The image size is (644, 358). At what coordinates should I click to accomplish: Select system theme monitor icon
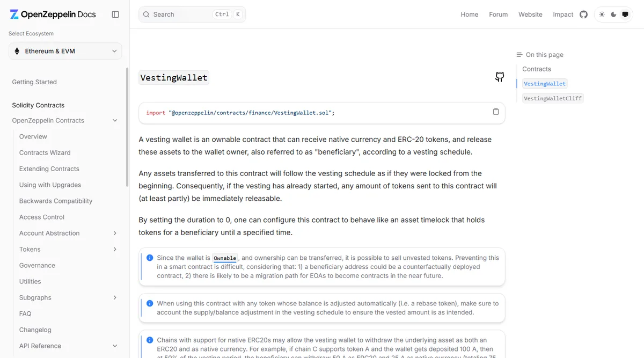(x=626, y=14)
